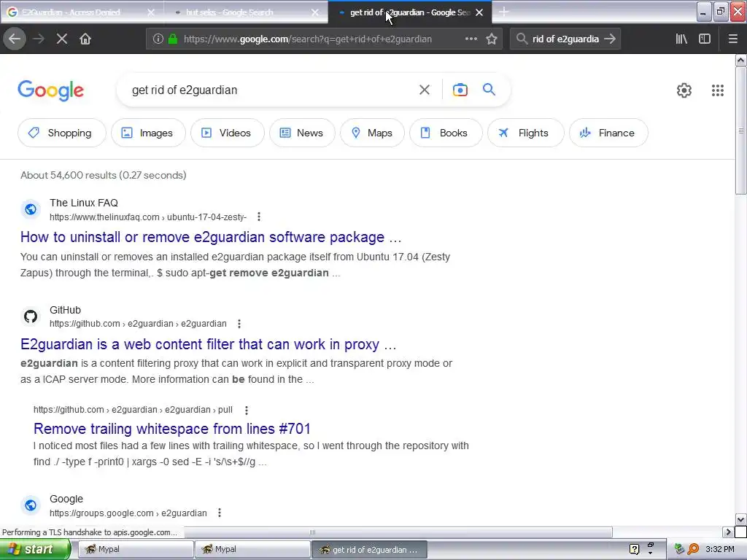This screenshot has height=560, width=747.
Task: Switch to Flights results
Action: tap(525, 133)
